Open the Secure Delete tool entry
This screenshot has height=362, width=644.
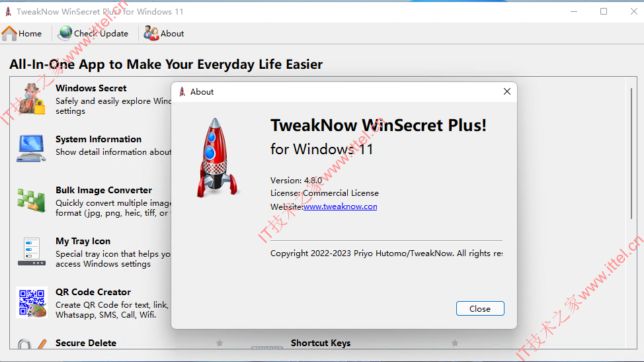click(86, 343)
